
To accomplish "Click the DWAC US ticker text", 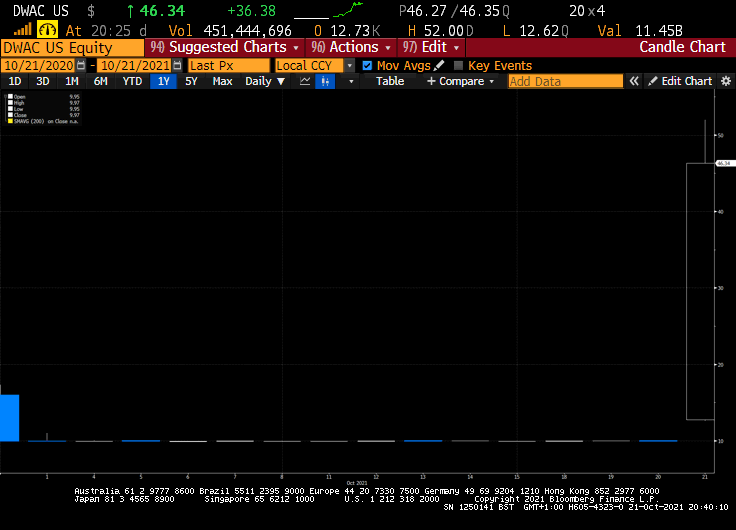I will tap(40, 11).
